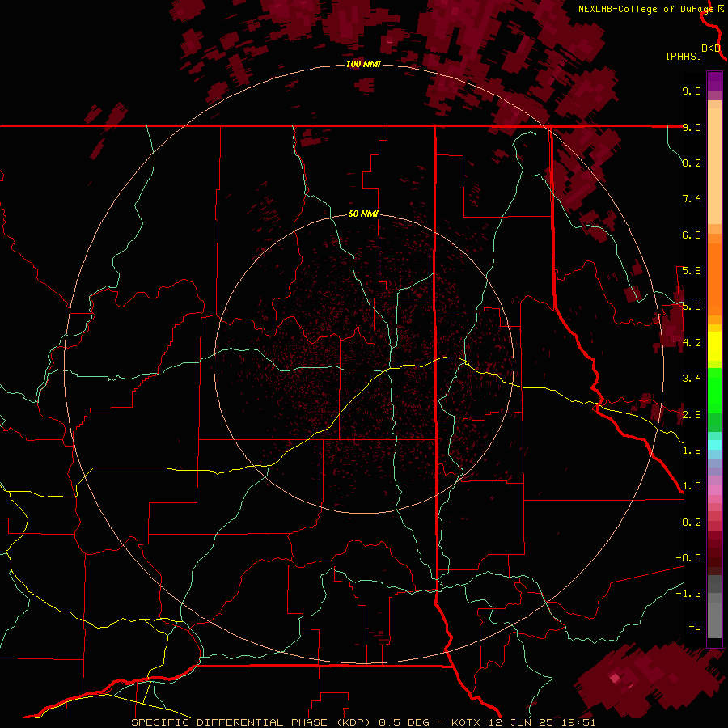Click the -1.3 color scale value
728x728 pixels.
[x=688, y=594]
